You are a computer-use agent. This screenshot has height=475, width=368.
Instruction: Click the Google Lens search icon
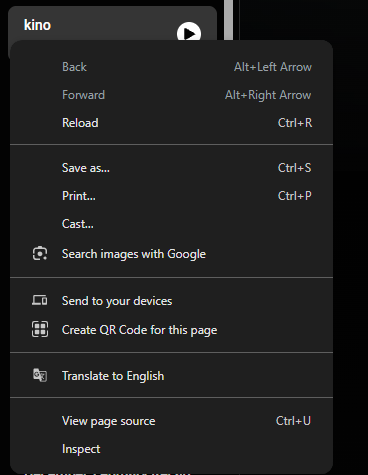(40, 254)
